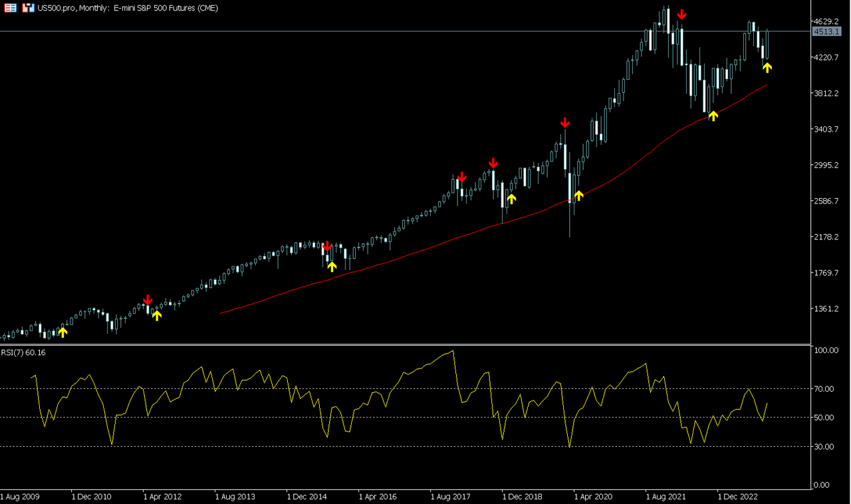This screenshot has height=504, width=851.
Task: Select the yellow buy arrow near the 2010 candles
Action: pos(63,332)
